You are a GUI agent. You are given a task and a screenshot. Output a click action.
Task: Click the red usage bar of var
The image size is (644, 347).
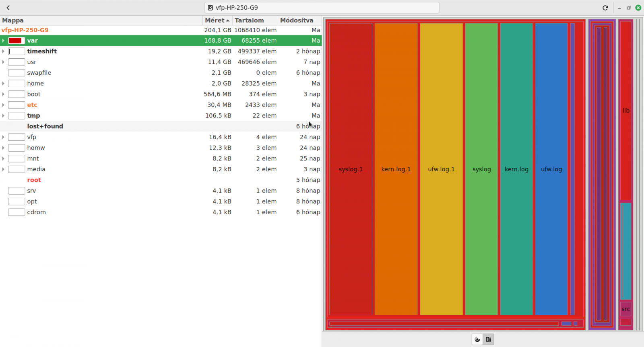click(x=17, y=41)
